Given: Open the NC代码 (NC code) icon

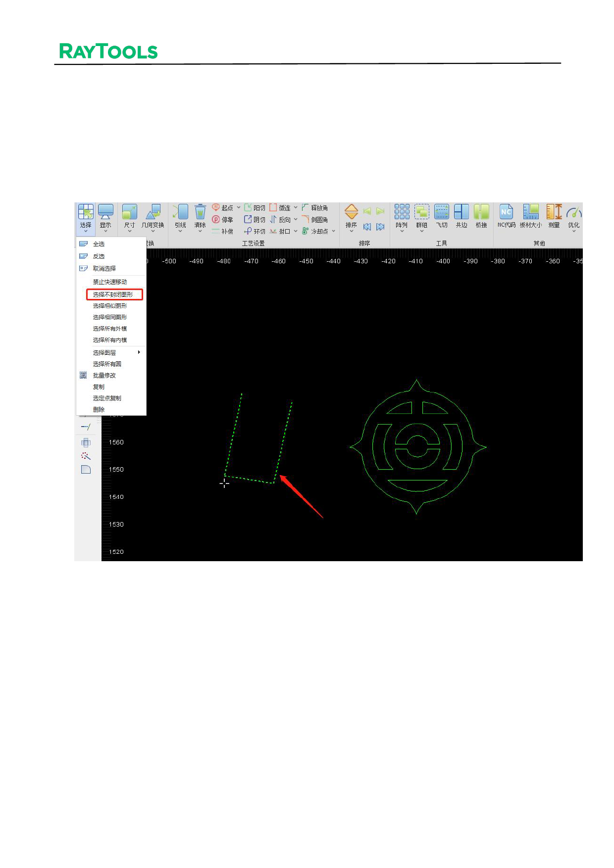Looking at the screenshot, I should [506, 212].
